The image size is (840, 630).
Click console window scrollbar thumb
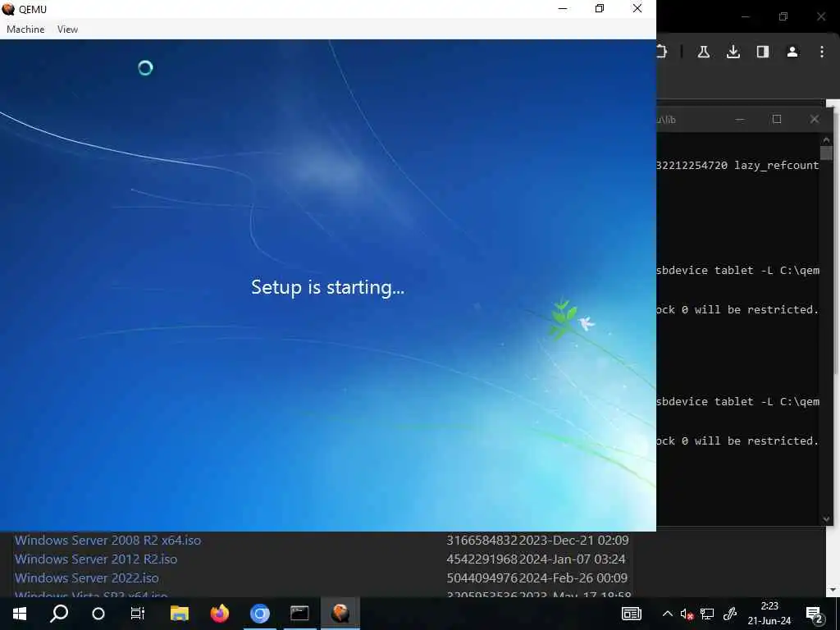click(826, 153)
